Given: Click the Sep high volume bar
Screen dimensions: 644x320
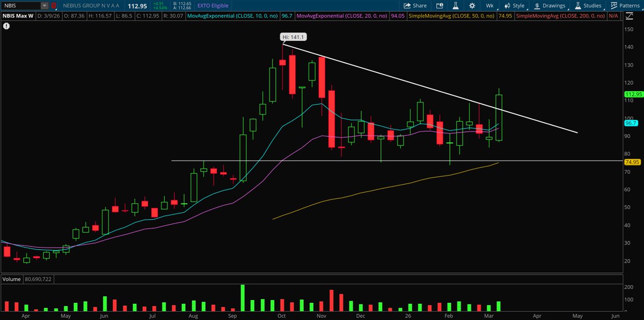Looking at the screenshot, I should tap(243, 299).
